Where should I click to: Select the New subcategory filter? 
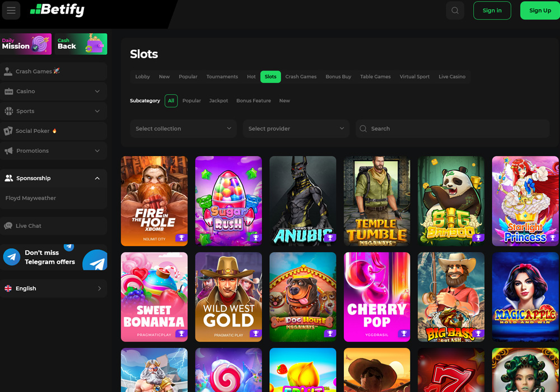tap(284, 101)
